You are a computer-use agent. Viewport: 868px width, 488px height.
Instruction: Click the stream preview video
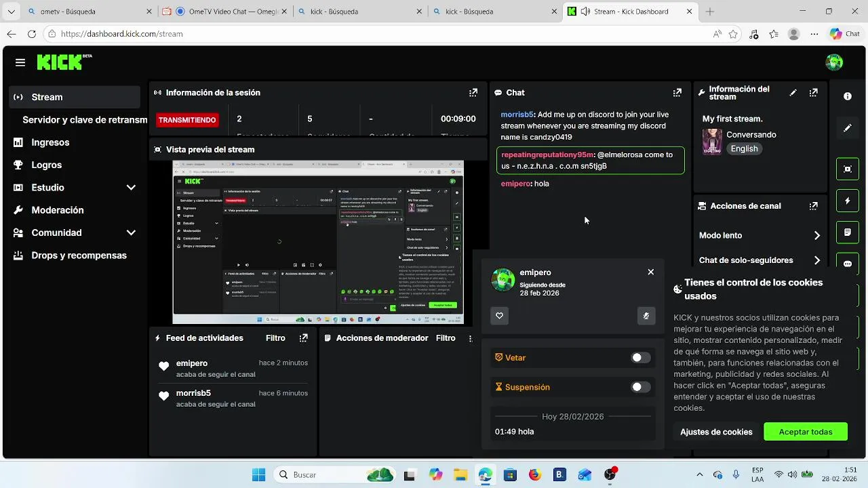click(x=318, y=243)
